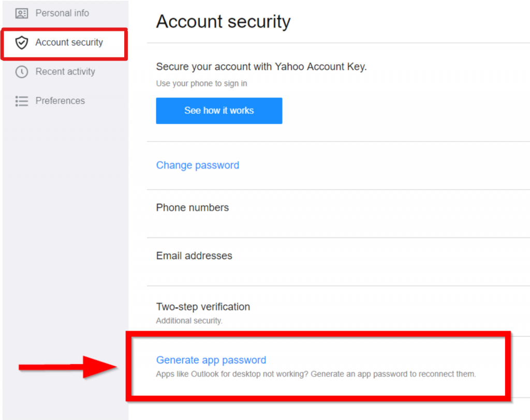Click the Preferences list icon
Screen dimensions: 530x420
pos(22,101)
